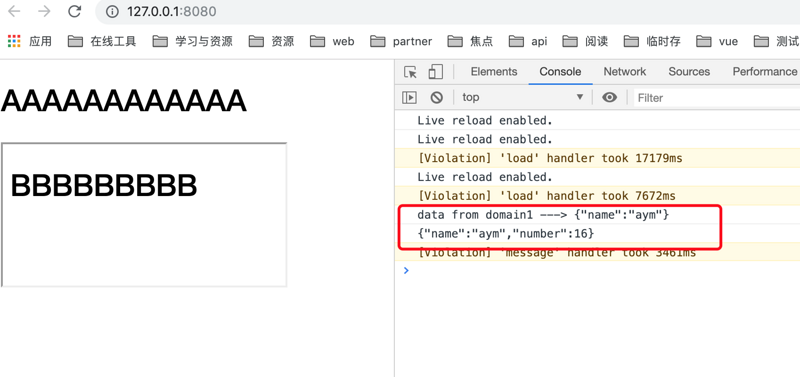The image size is (800, 377).
Task: Activate inspect element picker in DevTools
Action: click(x=410, y=72)
